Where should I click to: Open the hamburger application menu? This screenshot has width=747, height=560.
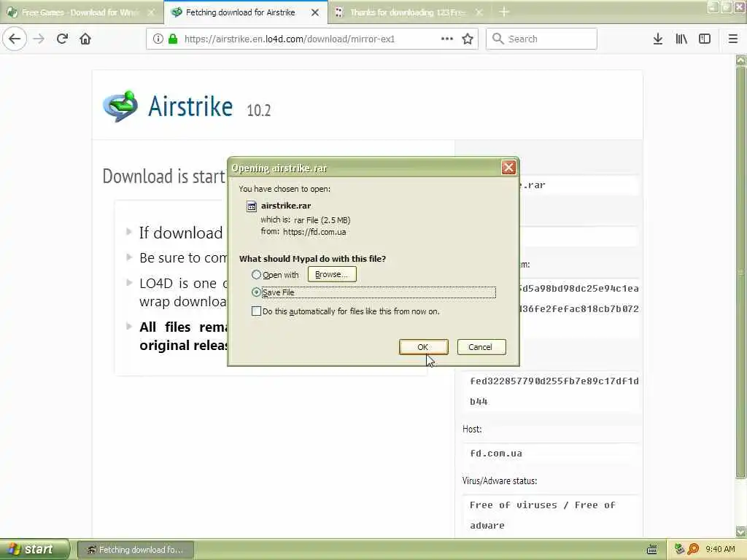pos(732,39)
